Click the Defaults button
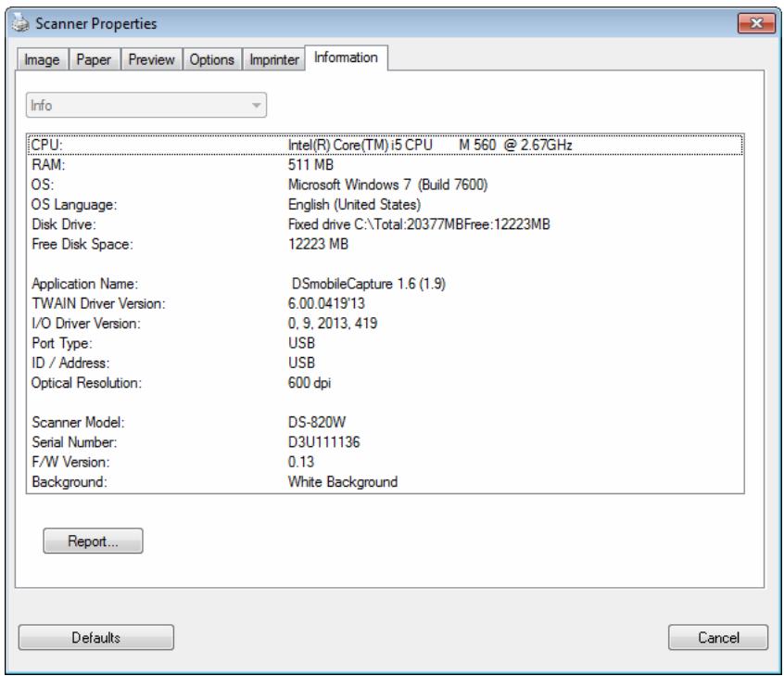 coord(96,637)
